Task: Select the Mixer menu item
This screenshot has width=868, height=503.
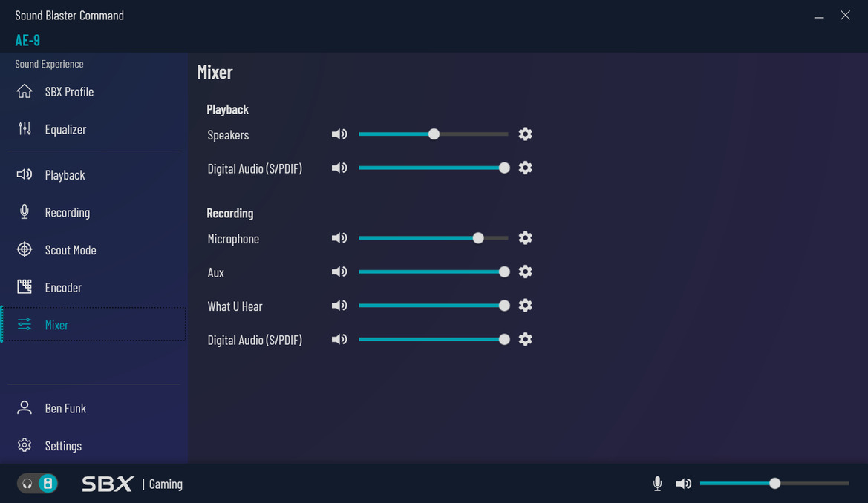Action: coord(94,325)
